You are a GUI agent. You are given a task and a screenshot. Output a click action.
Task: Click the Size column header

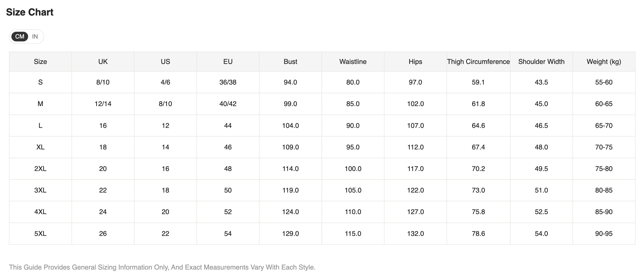(x=40, y=62)
